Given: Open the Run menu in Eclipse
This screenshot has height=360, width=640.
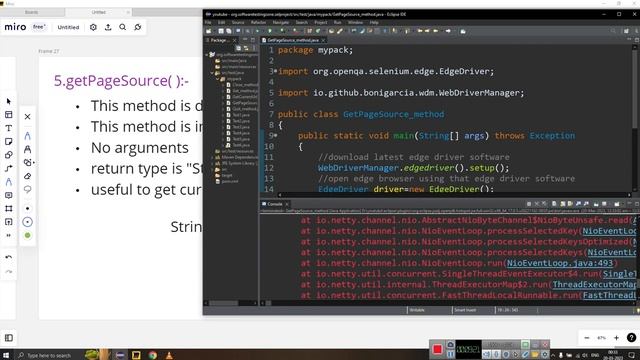Looking at the screenshot, I should [x=337, y=22].
